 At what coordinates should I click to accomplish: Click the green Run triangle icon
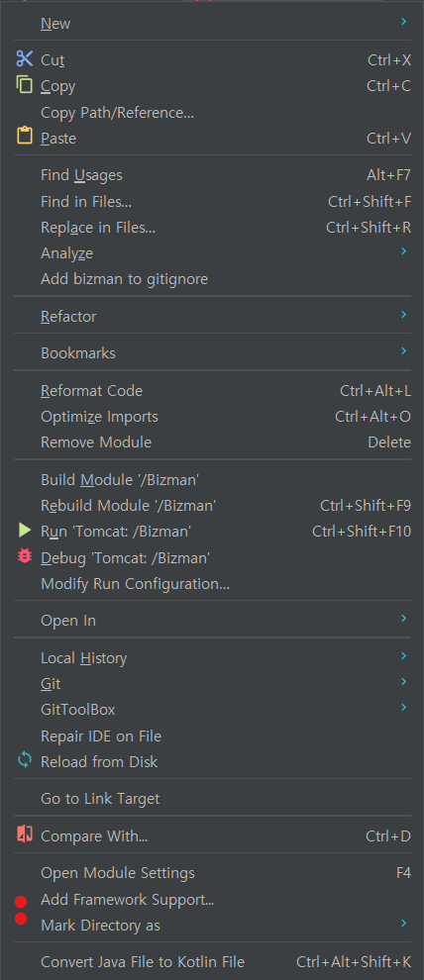coord(25,531)
